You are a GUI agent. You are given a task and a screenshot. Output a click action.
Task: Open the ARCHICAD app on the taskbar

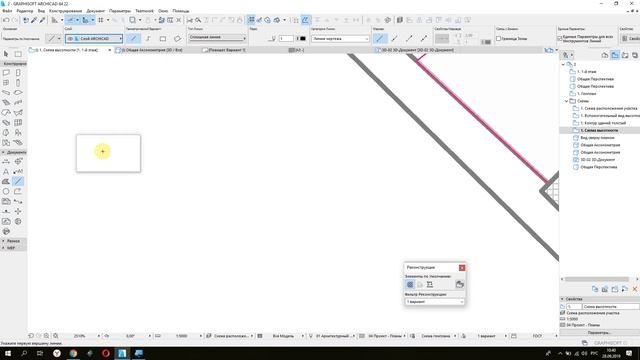(x=122, y=353)
